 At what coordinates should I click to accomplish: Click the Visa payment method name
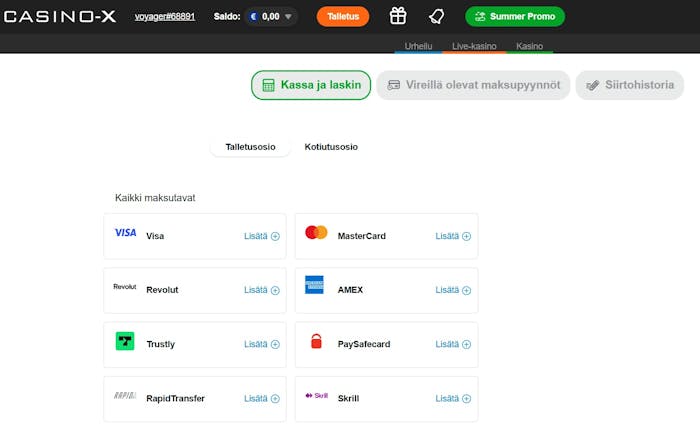tap(155, 236)
